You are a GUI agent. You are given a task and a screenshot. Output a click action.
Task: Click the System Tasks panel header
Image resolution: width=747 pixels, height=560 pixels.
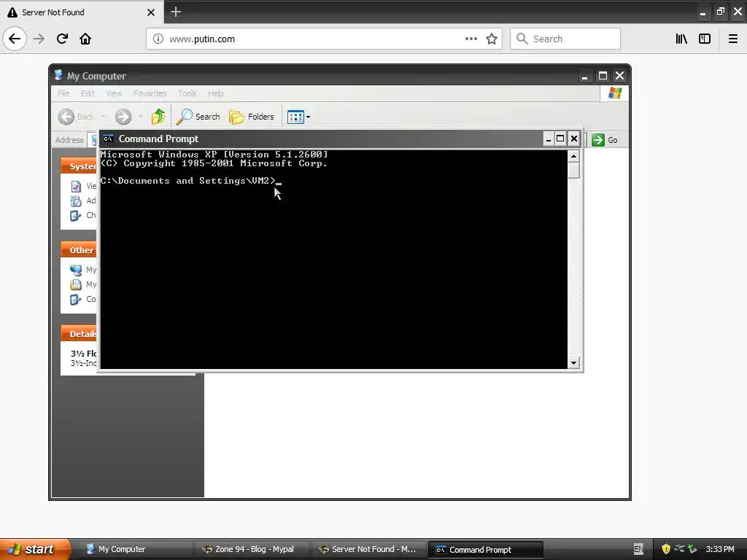tap(79, 166)
